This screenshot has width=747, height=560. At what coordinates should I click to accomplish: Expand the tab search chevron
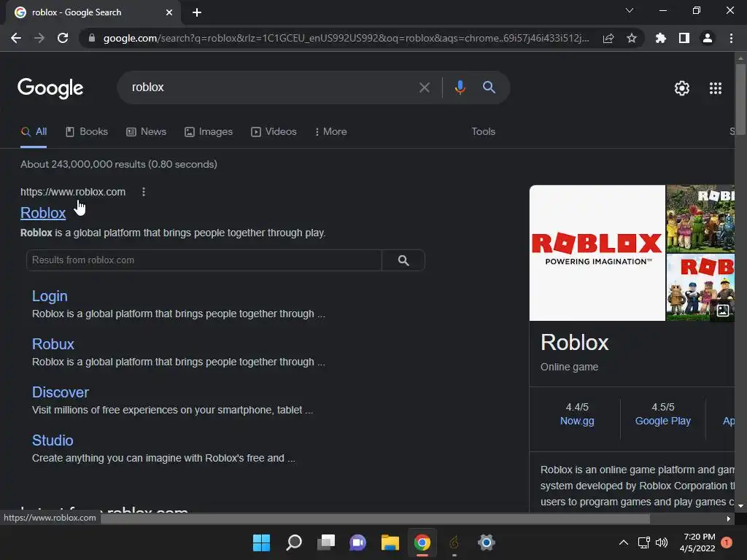630,10
